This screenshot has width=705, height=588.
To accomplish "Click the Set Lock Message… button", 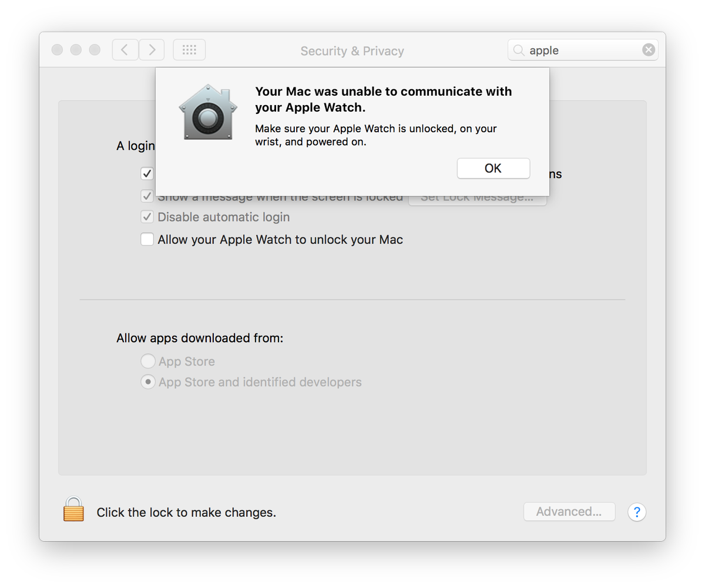I will coord(478,200).
